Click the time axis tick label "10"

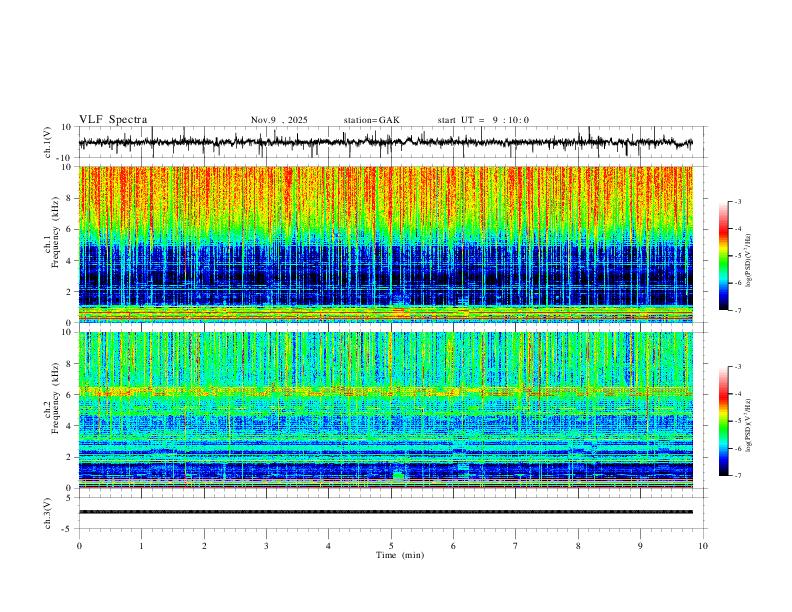(703, 546)
